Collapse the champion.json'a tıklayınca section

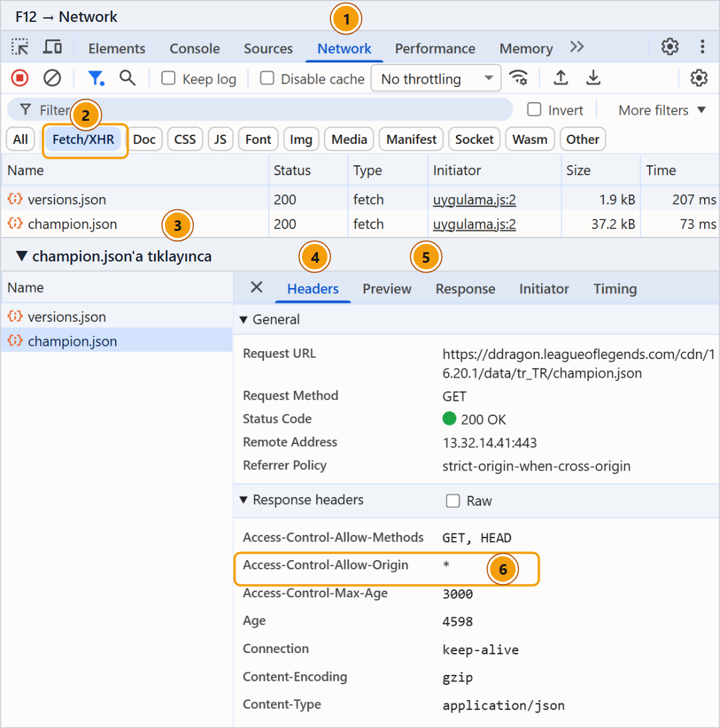pyautogui.click(x=21, y=255)
